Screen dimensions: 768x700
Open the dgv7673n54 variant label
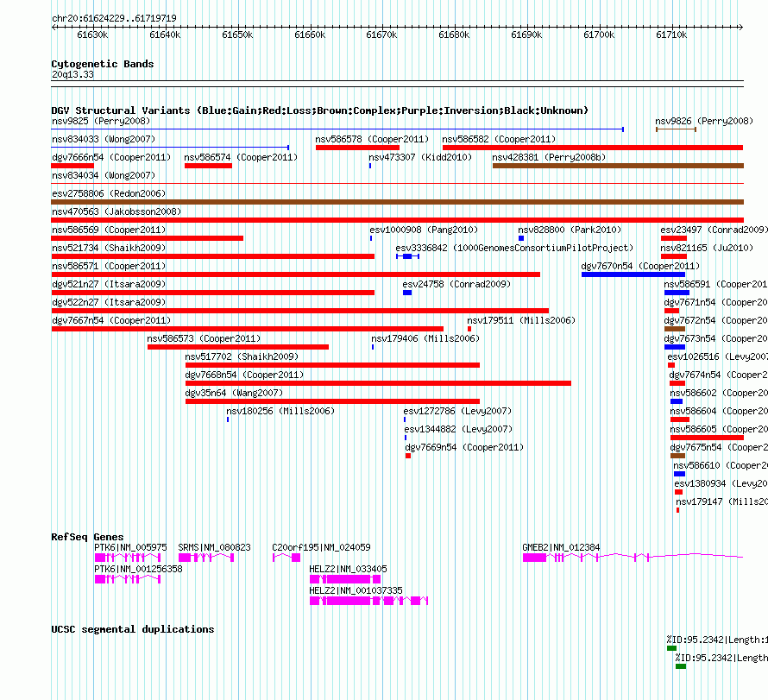click(x=715, y=338)
